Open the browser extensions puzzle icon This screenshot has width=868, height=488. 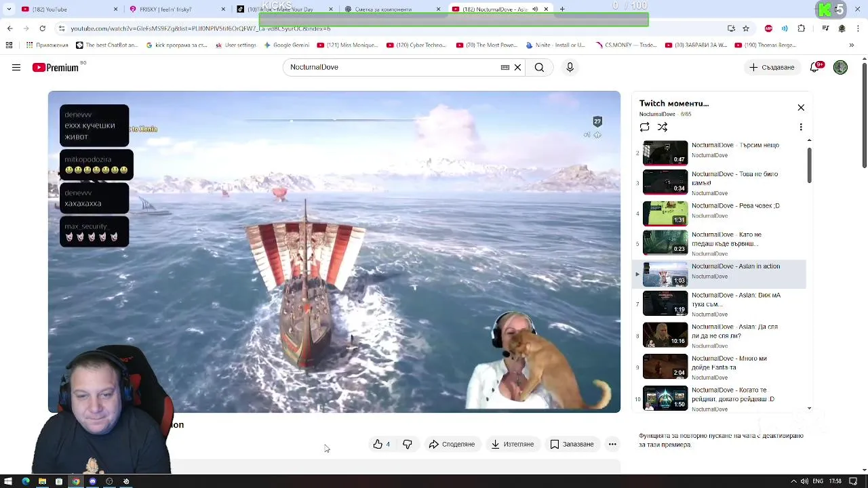tap(802, 28)
